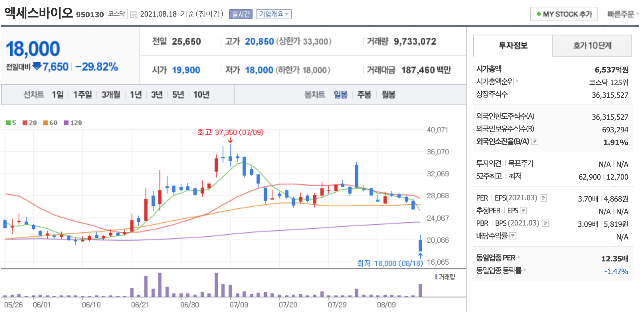Click the 코스닥 market badge

click(117, 14)
